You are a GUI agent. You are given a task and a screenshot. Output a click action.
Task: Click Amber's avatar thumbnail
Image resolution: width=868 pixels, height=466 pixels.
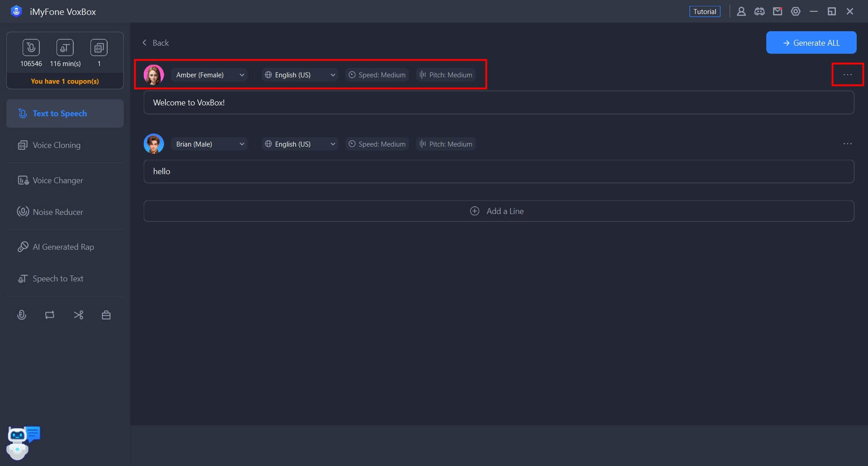point(154,75)
